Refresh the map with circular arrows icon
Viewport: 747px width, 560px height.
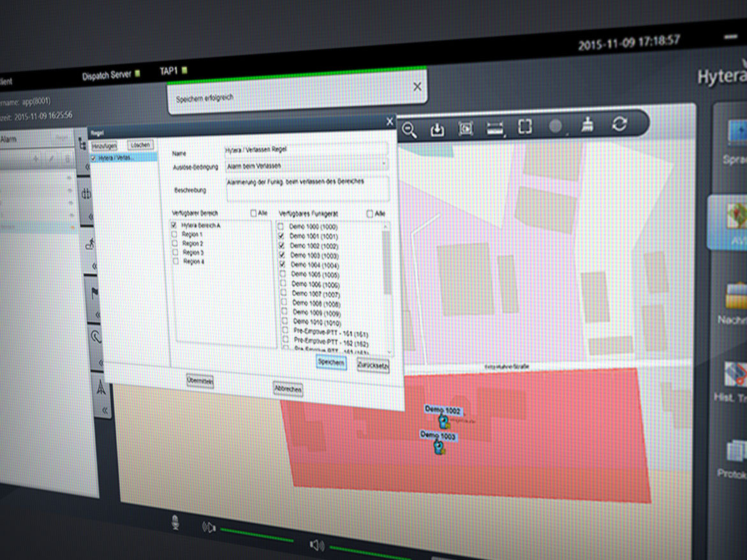tap(619, 124)
